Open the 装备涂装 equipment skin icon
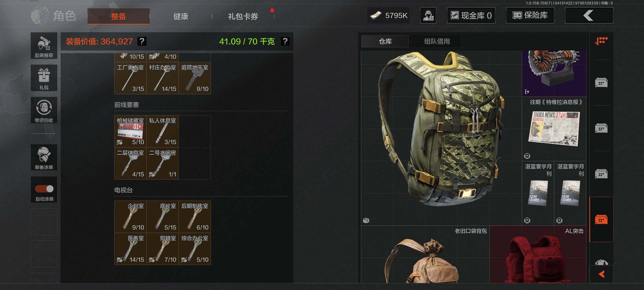This screenshot has height=290, width=644. pyautogui.click(x=44, y=157)
